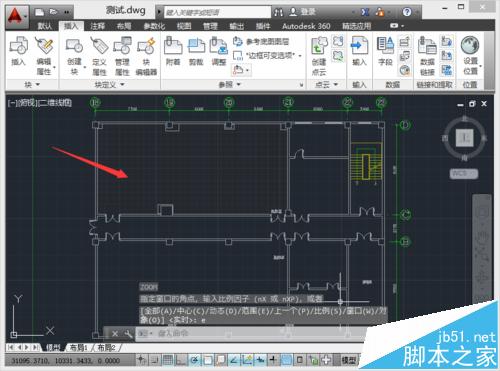Close the command line with X icon

pos(115,333)
